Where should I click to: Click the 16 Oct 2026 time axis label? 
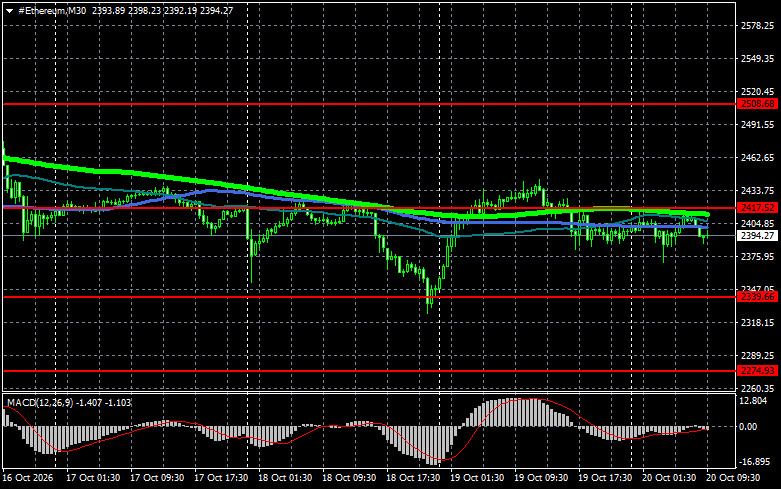point(27,478)
